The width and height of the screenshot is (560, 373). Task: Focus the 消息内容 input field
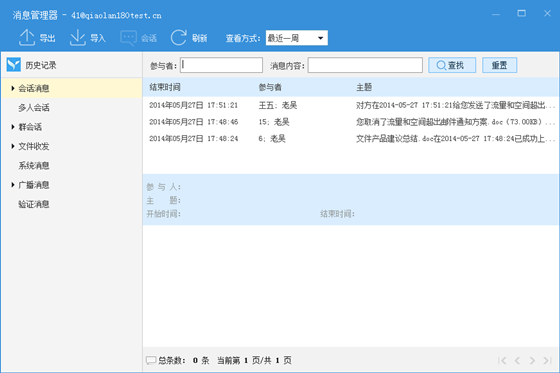click(x=365, y=65)
